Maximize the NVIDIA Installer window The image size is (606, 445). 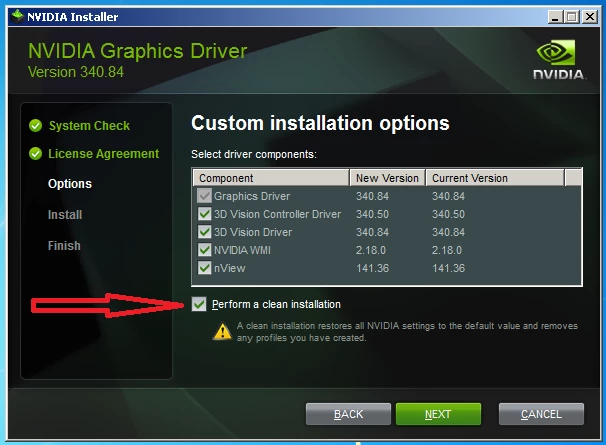(572, 17)
